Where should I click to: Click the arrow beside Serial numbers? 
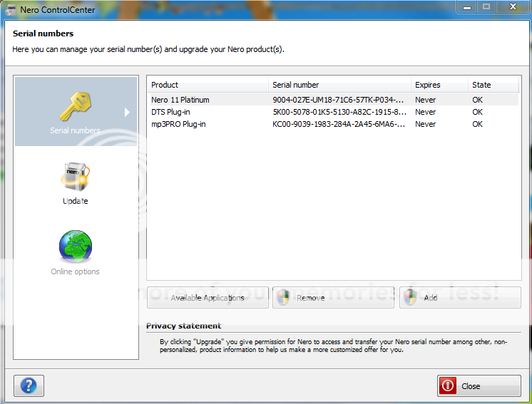(127, 112)
